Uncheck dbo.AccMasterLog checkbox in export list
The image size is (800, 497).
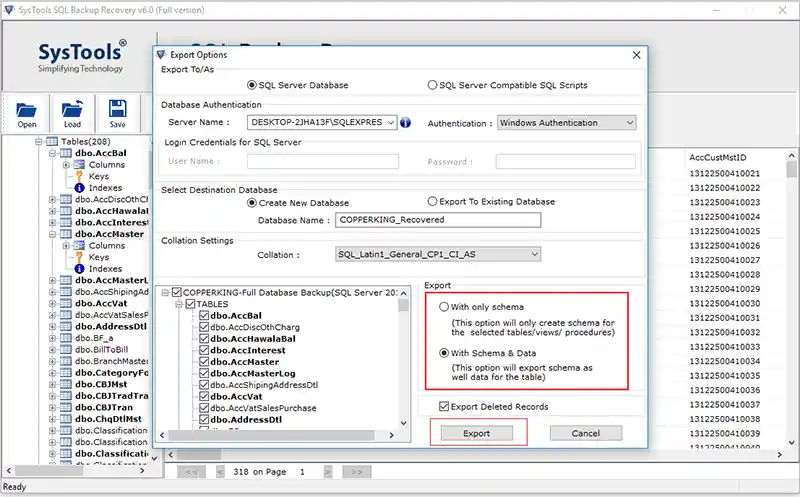204,373
